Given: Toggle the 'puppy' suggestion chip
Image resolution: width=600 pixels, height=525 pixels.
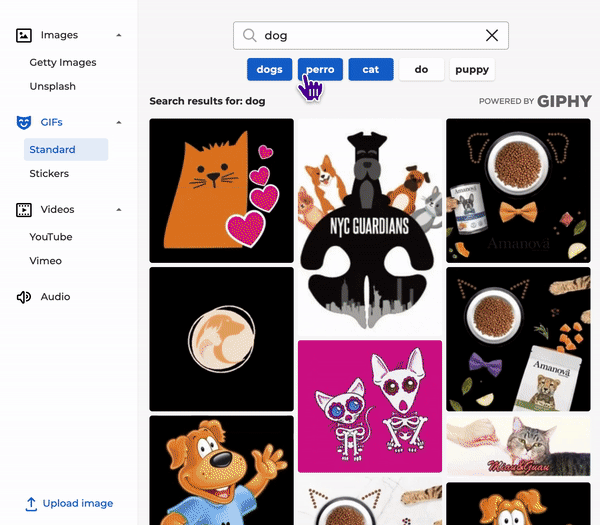Looking at the screenshot, I should coord(471,70).
